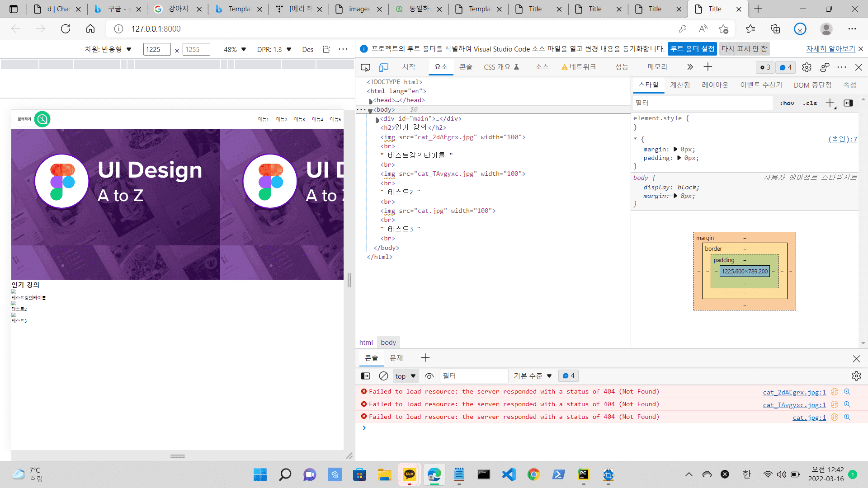
Task: Click the 1225 viewport width input field
Action: pos(156,49)
